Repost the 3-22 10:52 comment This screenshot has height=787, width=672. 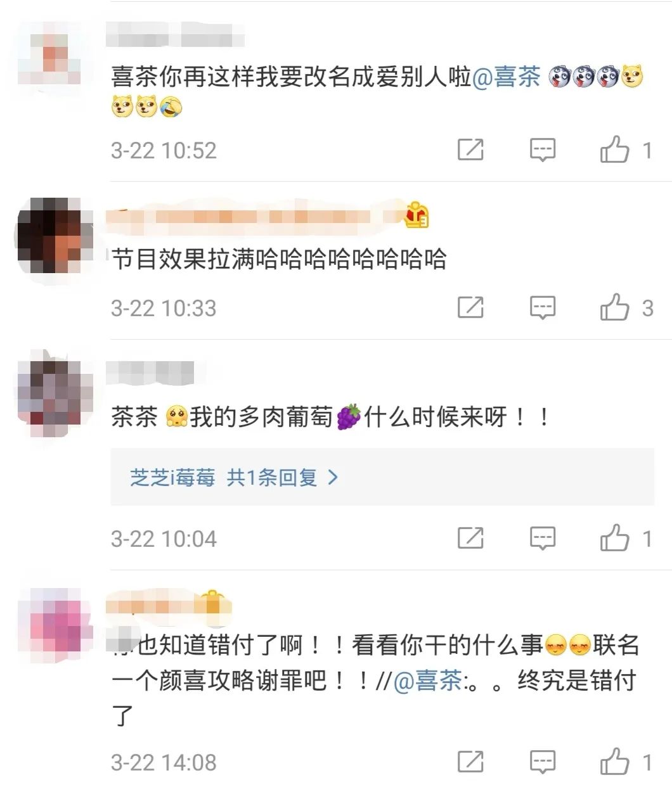470,150
